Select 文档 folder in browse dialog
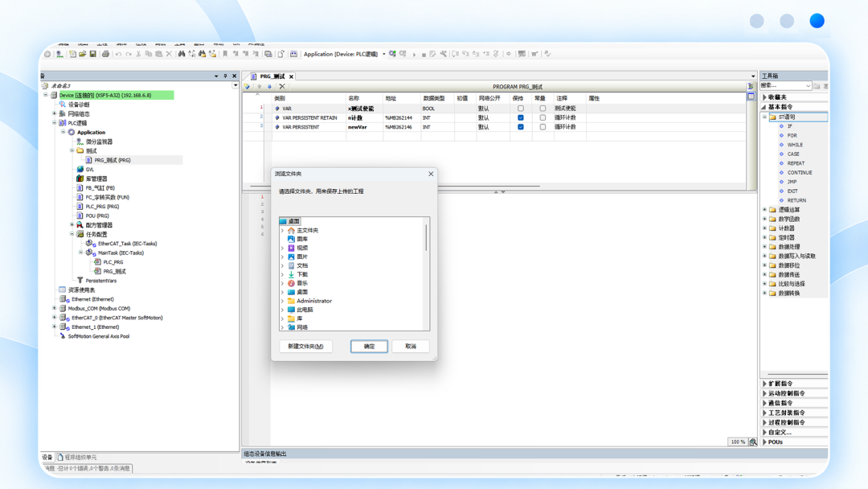This screenshot has height=489, width=868. 301,266
